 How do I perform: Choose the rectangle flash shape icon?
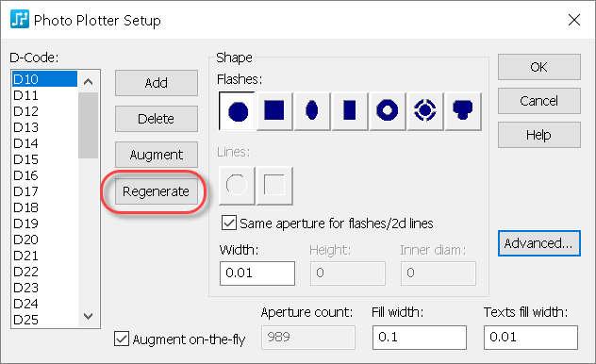tap(349, 111)
